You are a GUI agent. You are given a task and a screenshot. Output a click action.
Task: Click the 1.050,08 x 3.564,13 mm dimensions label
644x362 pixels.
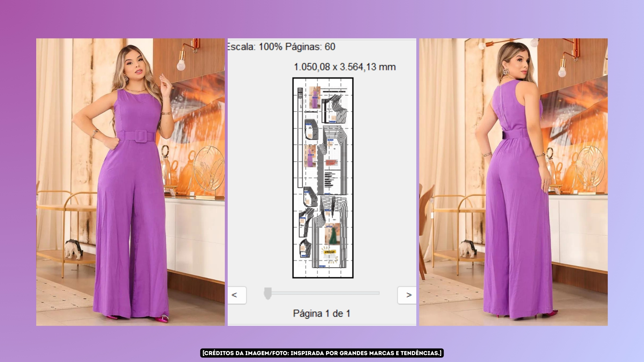[x=344, y=67]
